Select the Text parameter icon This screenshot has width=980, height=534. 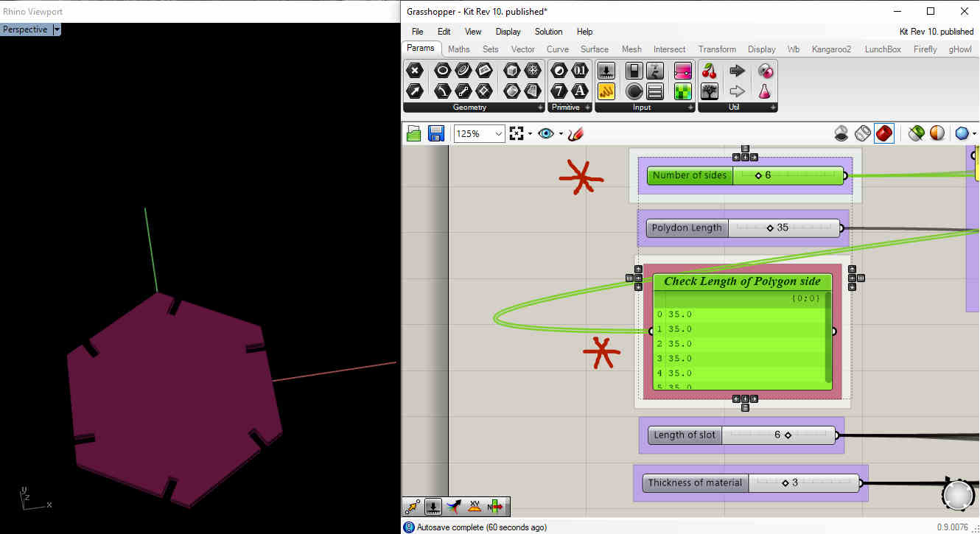581,91
